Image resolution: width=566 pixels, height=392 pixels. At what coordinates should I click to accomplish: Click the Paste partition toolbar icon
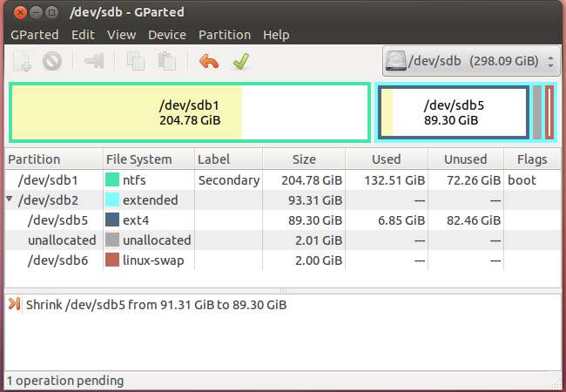tap(167, 62)
